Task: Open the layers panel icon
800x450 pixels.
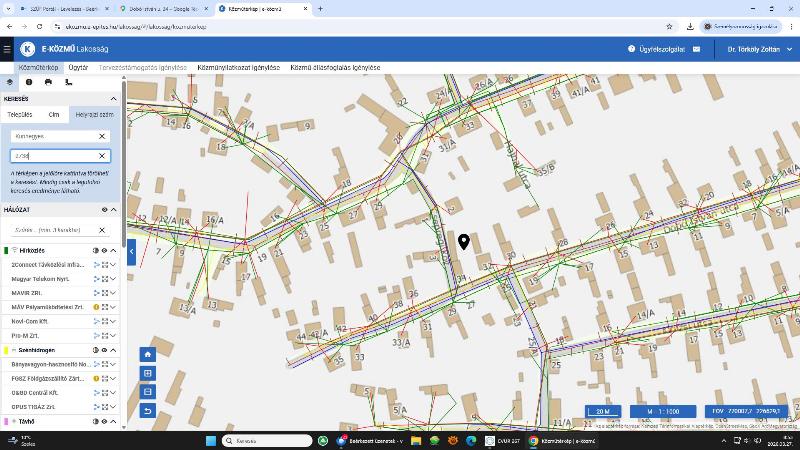Action: tap(9, 82)
